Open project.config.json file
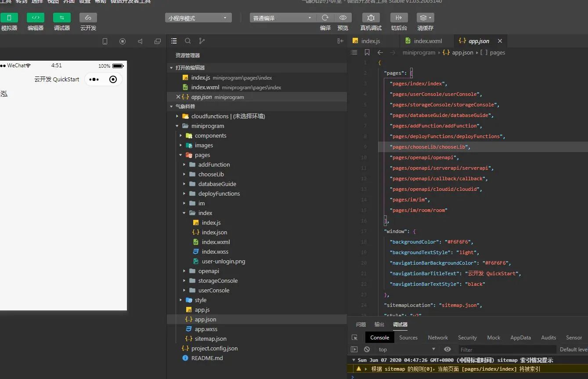This screenshot has width=588, height=379. [214, 348]
